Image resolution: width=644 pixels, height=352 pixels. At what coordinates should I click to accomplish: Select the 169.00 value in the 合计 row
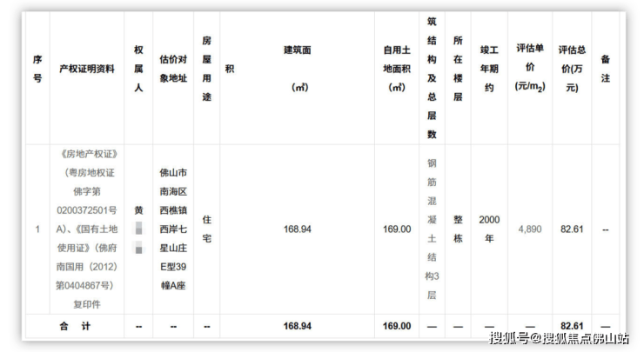pos(396,326)
